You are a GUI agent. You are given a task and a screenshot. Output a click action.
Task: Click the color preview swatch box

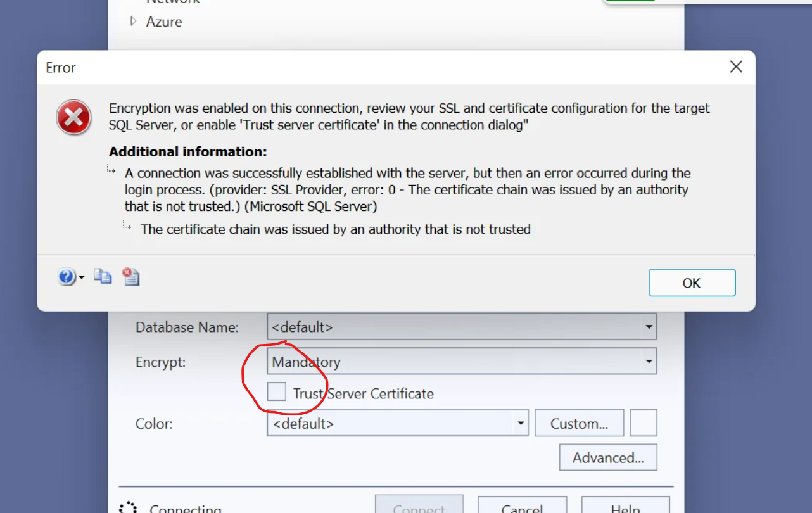pos(644,423)
